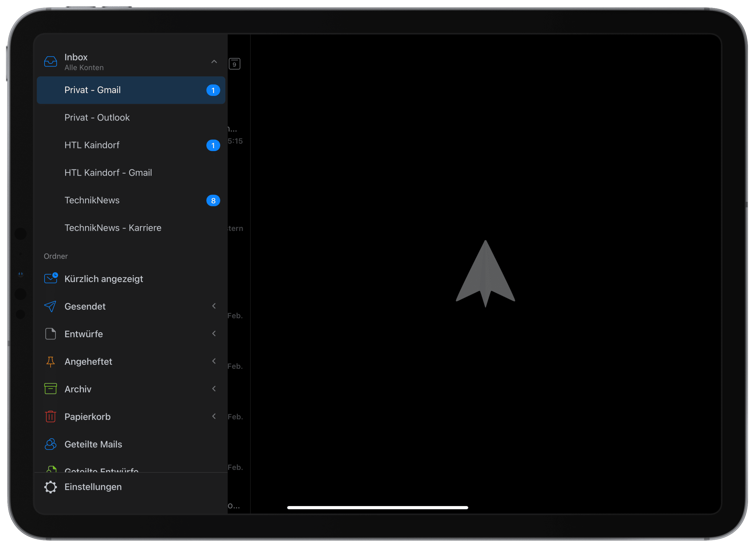
Task: Select the Privat - Gmail account
Action: (x=131, y=90)
